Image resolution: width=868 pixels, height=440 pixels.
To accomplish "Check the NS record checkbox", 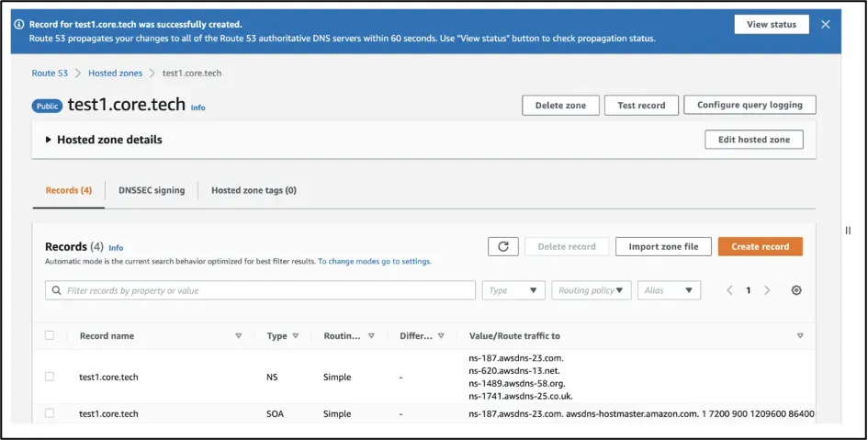I will coord(50,377).
